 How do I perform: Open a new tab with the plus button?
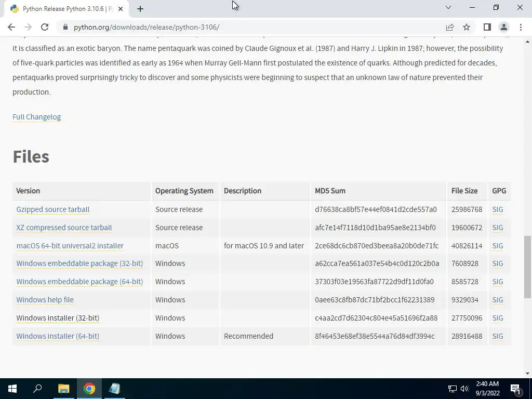coord(140,9)
